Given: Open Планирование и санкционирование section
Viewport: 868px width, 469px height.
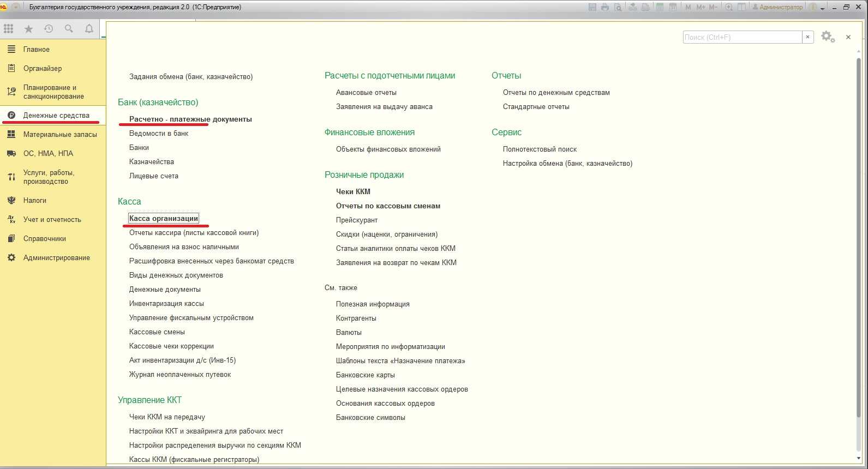Looking at the screenshot, I should 53,92.
